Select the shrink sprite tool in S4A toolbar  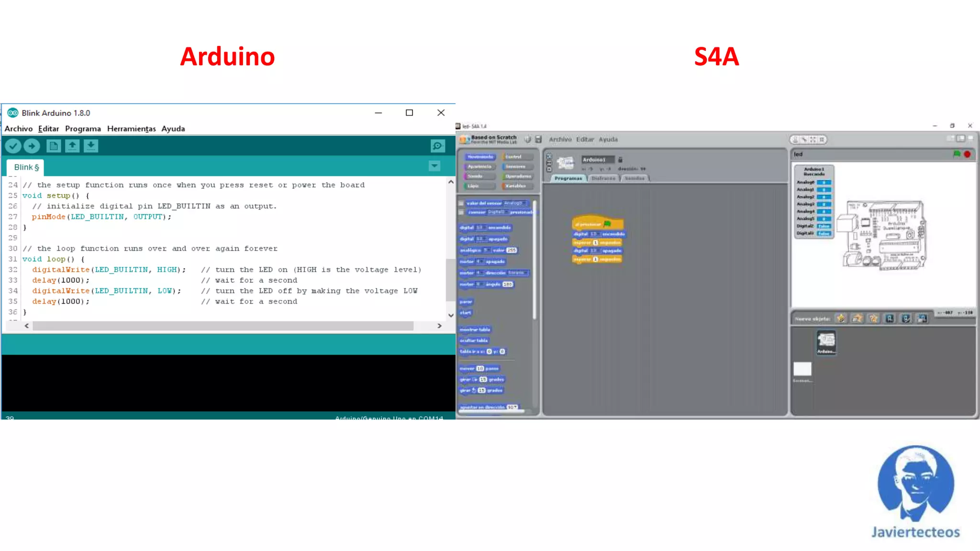[822, 140]
